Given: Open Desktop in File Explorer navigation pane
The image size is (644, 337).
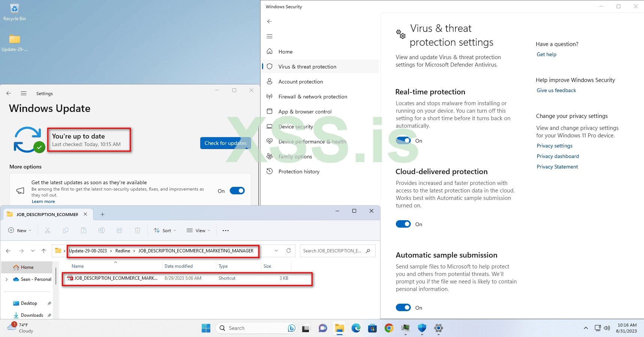Looking at the screenshot, I should pos(28,303).
